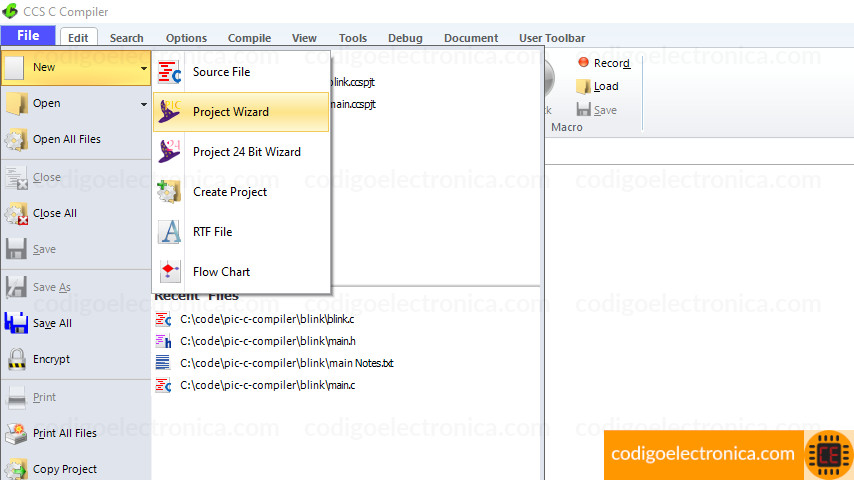Expand the Open submenu arrow
Image resolution: width=854 pixels, height=480 pixels.
[143, 104]
